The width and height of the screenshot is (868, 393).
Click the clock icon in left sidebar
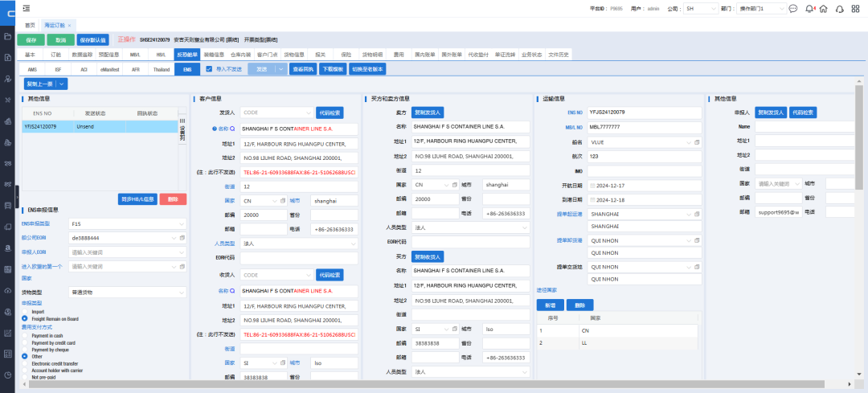(x=8, y=375)
